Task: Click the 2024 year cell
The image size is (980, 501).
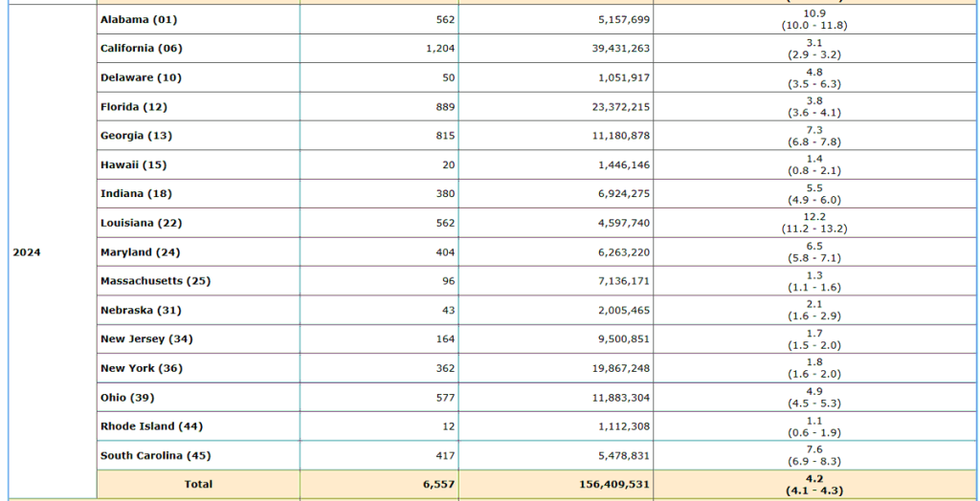Action: point(27,252)
